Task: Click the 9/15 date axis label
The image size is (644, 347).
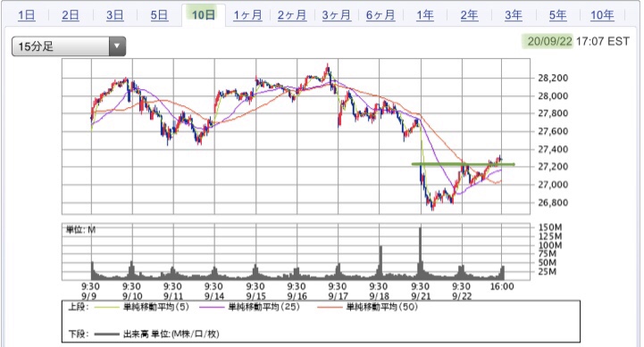Action: pyautogui.click(x=255, y=296)
